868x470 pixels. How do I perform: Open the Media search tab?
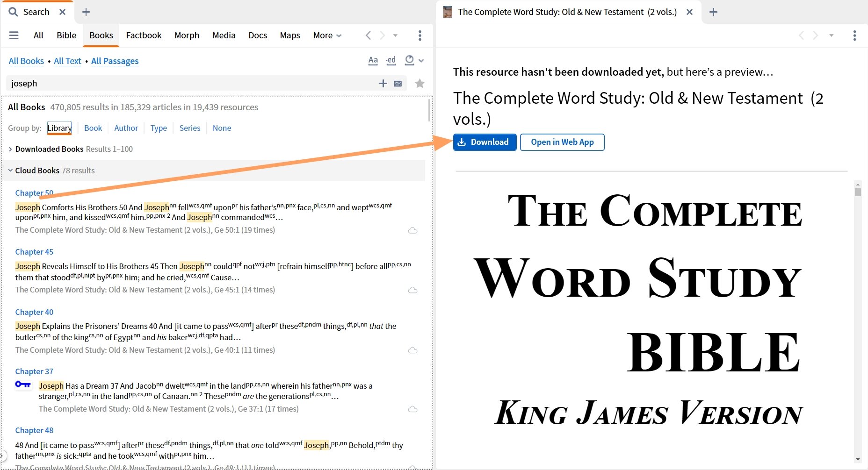click(x=224, y=35)
